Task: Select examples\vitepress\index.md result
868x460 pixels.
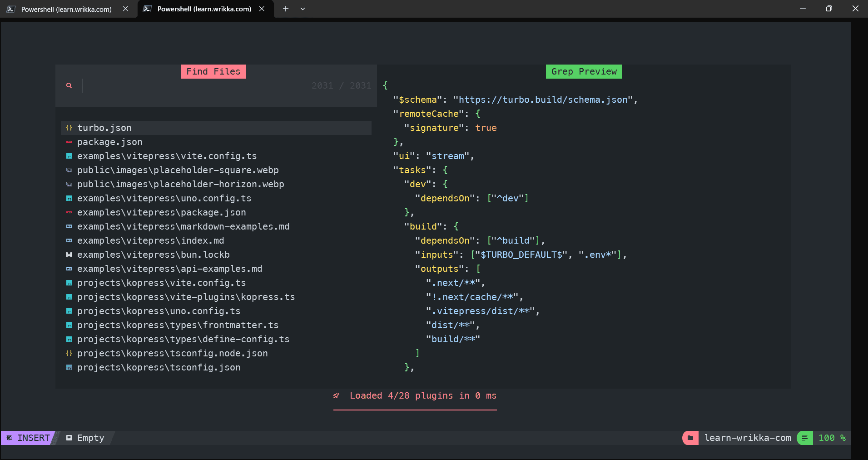Action: (216, 240)
